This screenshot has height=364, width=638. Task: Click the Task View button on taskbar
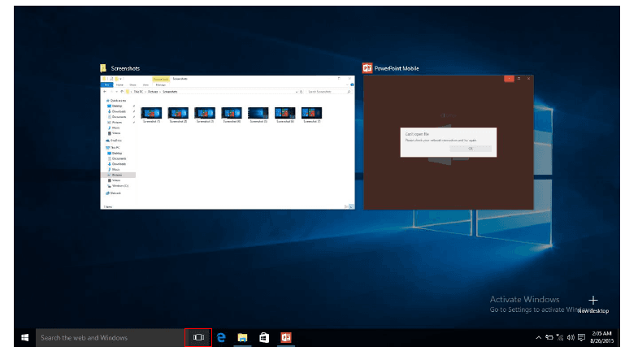(198, 337)
